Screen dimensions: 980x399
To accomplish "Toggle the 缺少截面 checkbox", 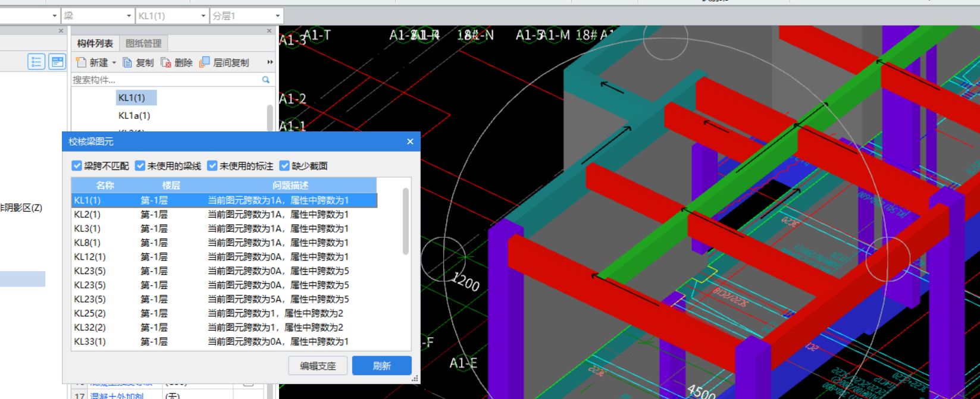I will [284, 166].
